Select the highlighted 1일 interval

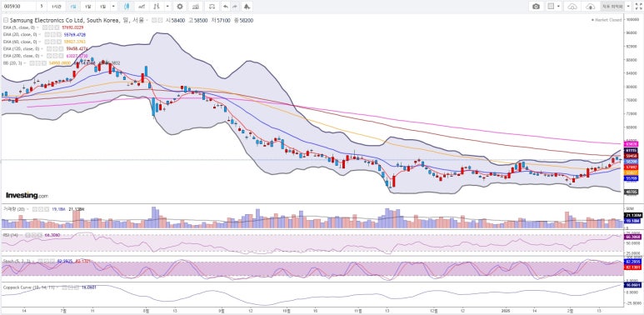(72, 7)
